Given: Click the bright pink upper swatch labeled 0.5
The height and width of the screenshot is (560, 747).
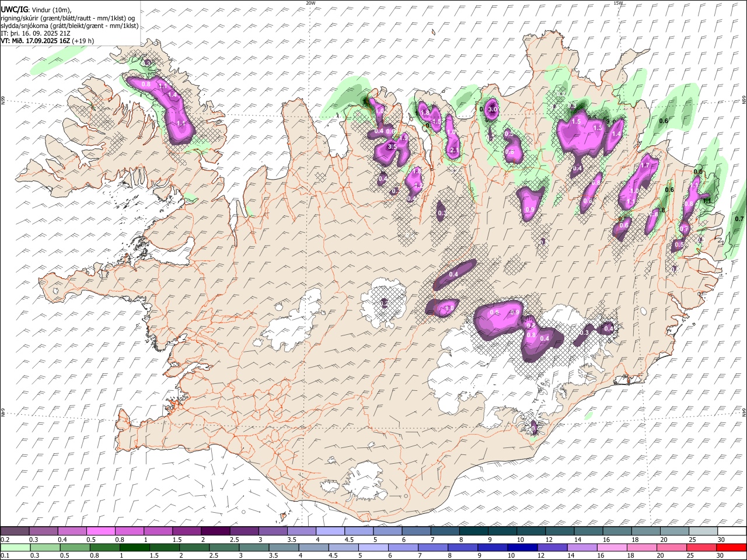Looking at the screenshot, I should 100,531.
